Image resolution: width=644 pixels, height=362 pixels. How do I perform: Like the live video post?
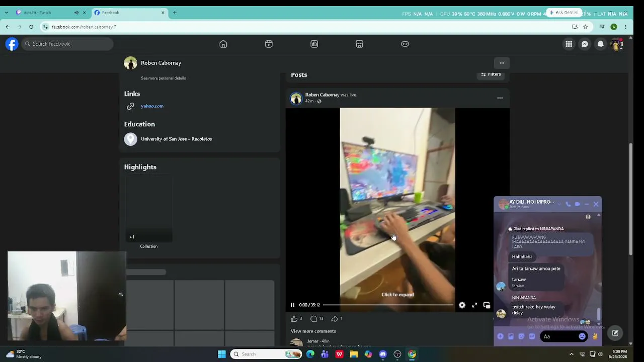[x=294, y=319]
